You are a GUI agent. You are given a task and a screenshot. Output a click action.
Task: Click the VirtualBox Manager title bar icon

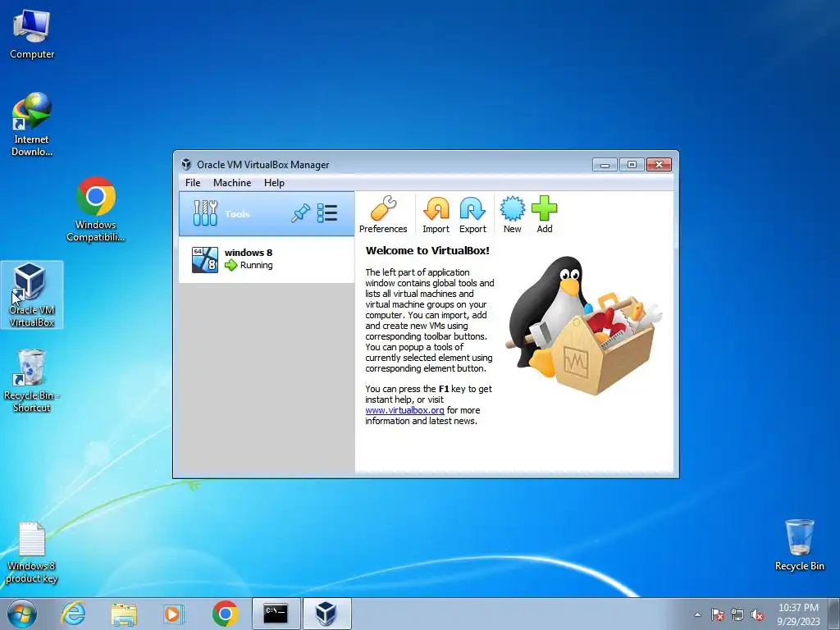click(186, 164)
